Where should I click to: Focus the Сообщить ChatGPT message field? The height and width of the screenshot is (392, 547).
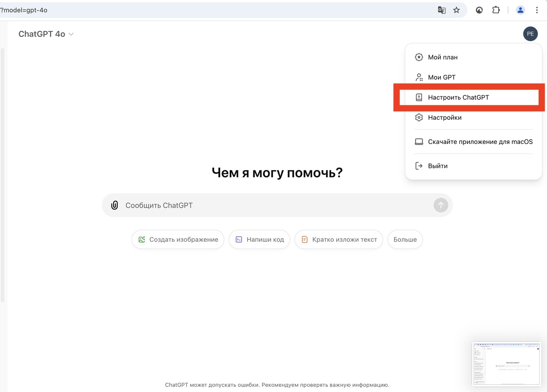pos(277,205)
